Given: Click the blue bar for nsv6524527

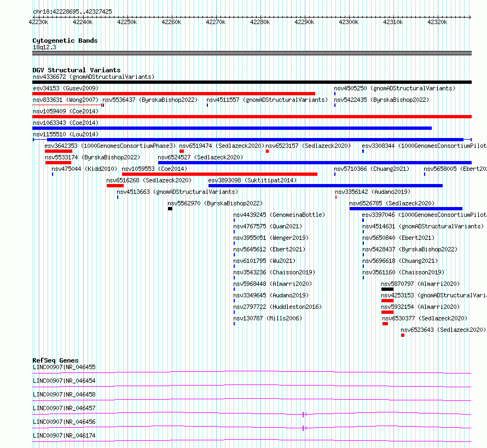Looking at the screenshot, I should click(x=315, y=163).
